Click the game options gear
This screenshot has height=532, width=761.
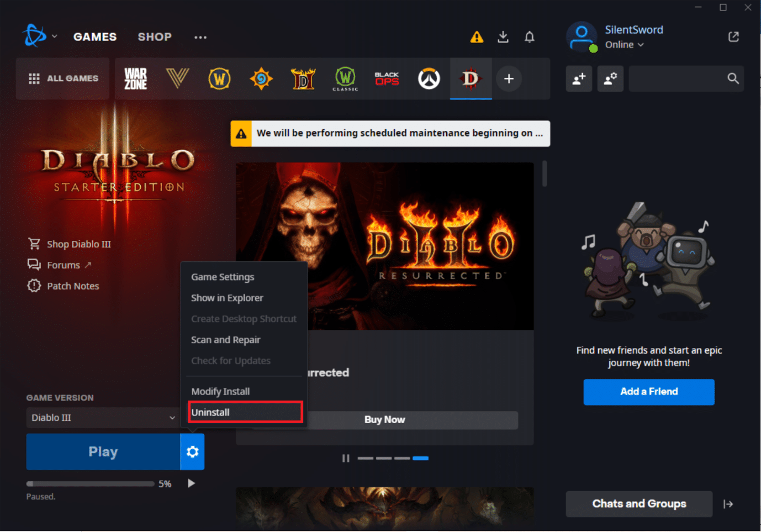(192, 452)
